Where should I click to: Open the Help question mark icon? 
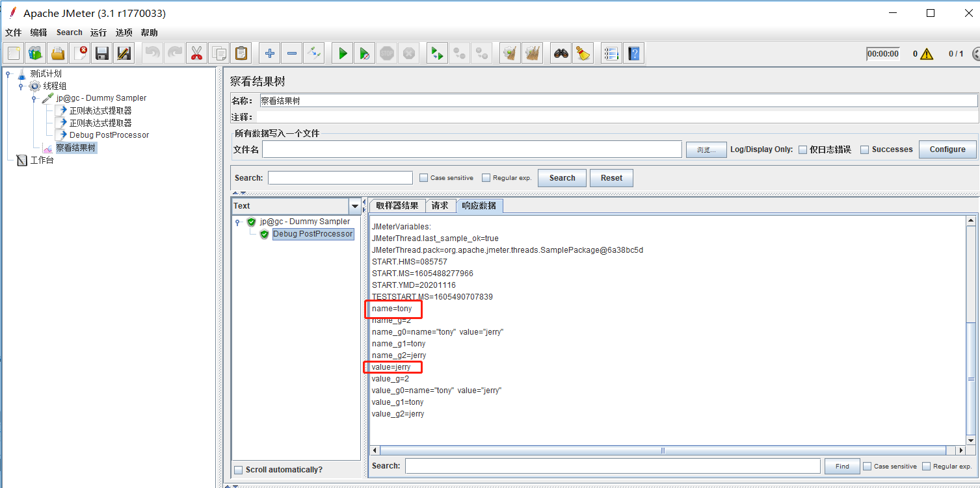point(634,53)
